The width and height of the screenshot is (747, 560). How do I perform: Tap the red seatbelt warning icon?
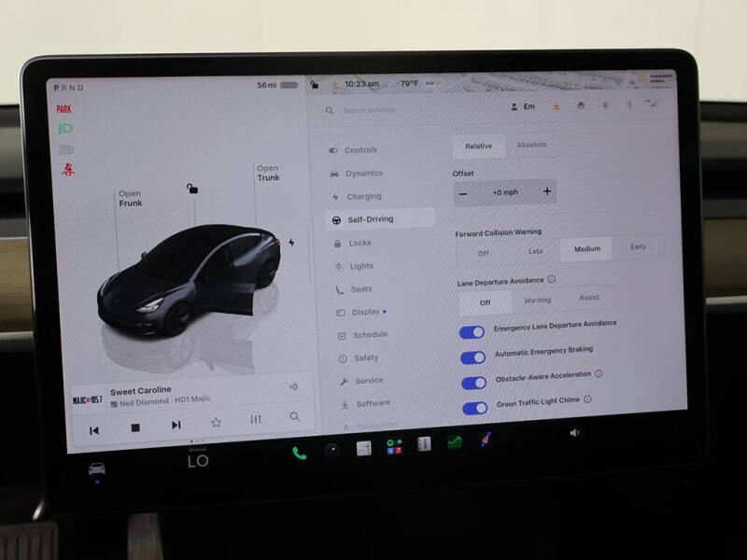click(x=68, y=169)
